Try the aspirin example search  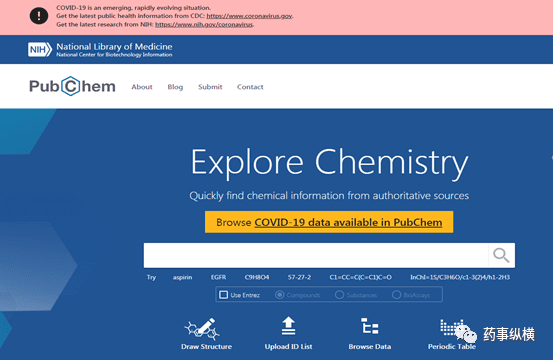click(182, 277)
